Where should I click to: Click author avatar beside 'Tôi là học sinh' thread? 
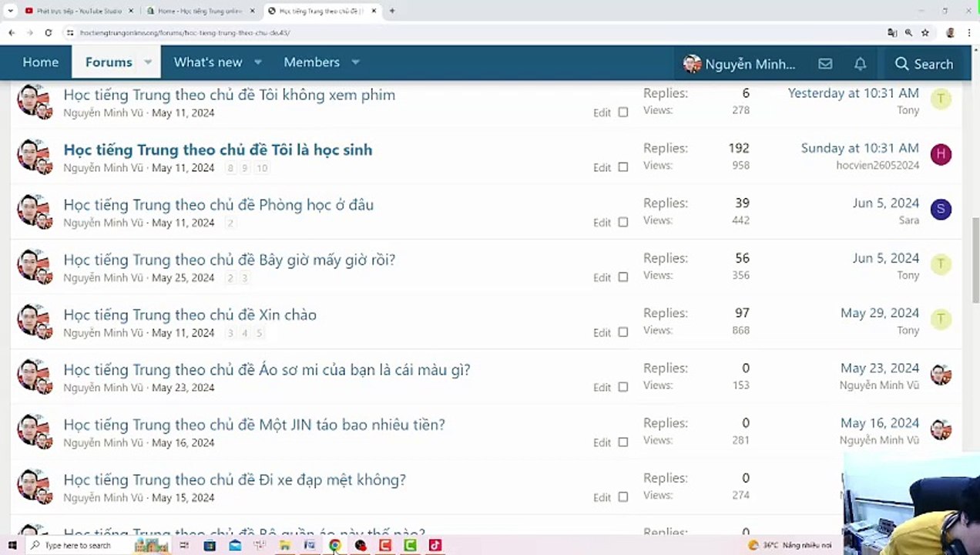click(34, 156)
